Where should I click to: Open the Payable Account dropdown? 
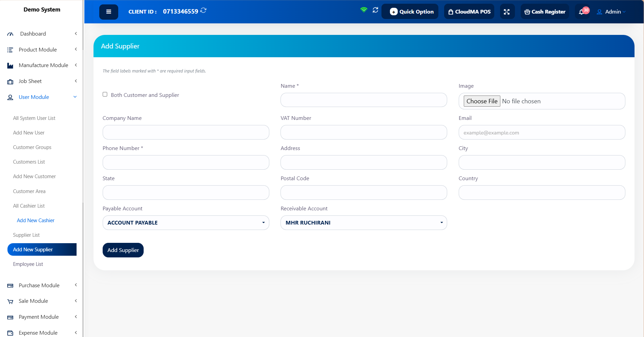pos(186,223)
